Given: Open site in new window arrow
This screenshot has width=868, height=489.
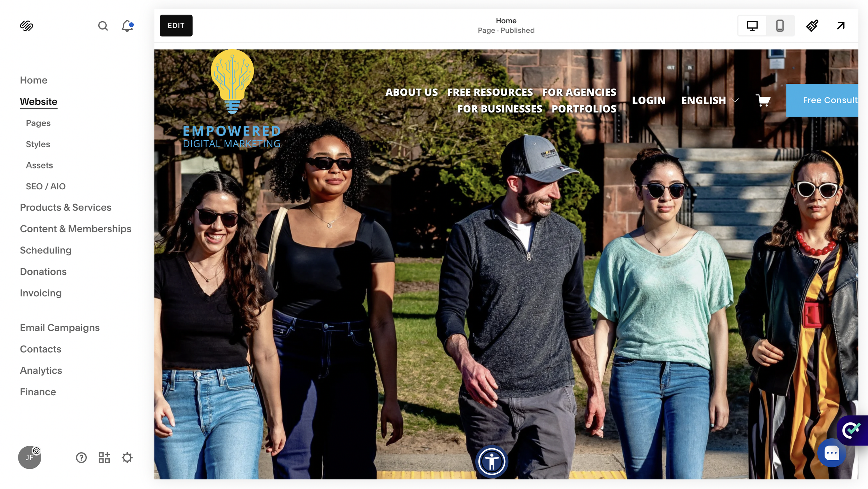Looking at the screenshot, I should pyautogui.click(x=841, y=26).
